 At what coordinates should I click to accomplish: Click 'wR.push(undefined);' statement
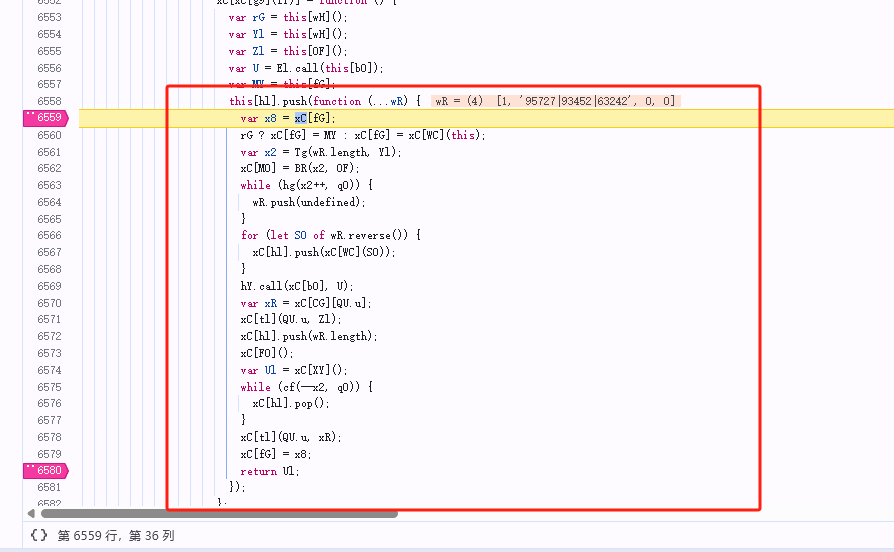(x=309, y=202)
